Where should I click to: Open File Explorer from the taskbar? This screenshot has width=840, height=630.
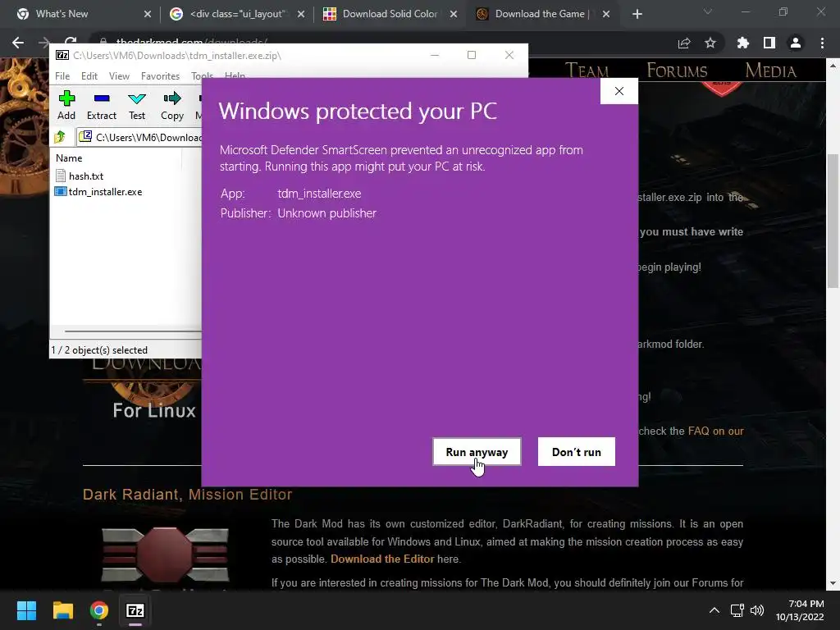pos(62,610)
